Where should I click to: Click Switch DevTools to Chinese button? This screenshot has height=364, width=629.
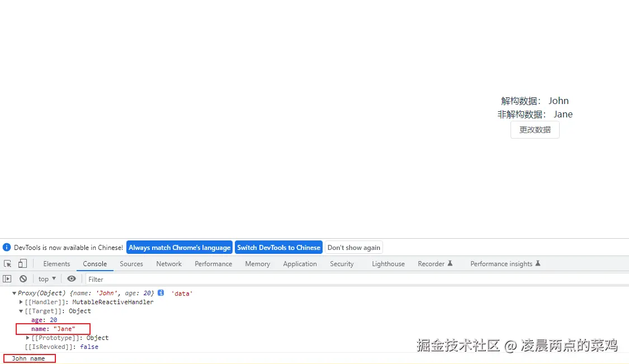[x=278, y=247]
